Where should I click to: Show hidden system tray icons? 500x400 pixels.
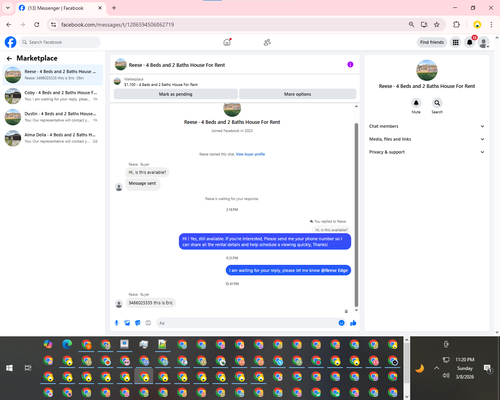436,368
